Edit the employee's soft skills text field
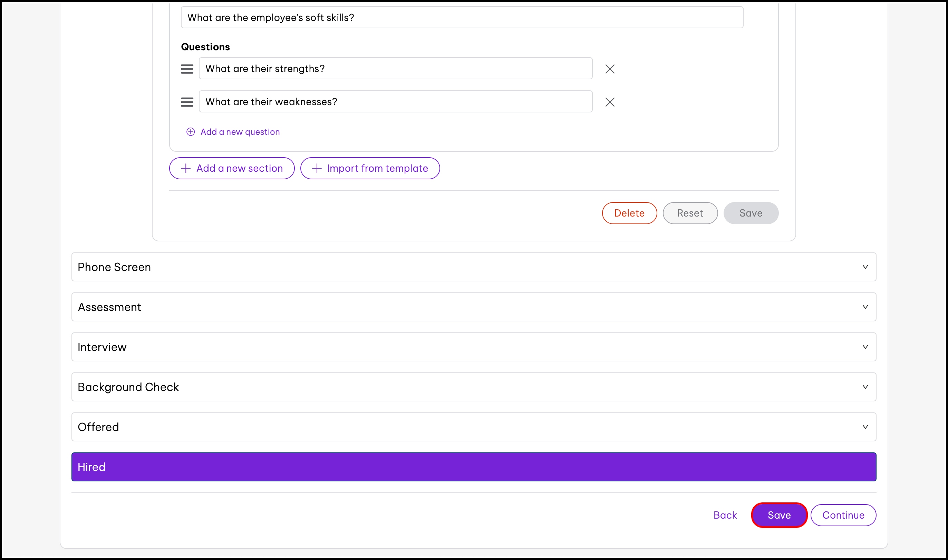Viewport: 948px width, 560px height. click(462, 17)
